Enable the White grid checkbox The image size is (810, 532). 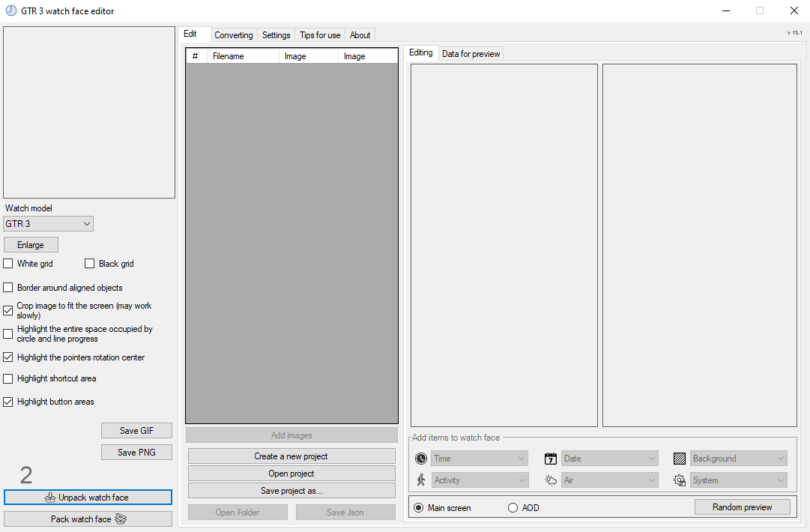point(8,264)
